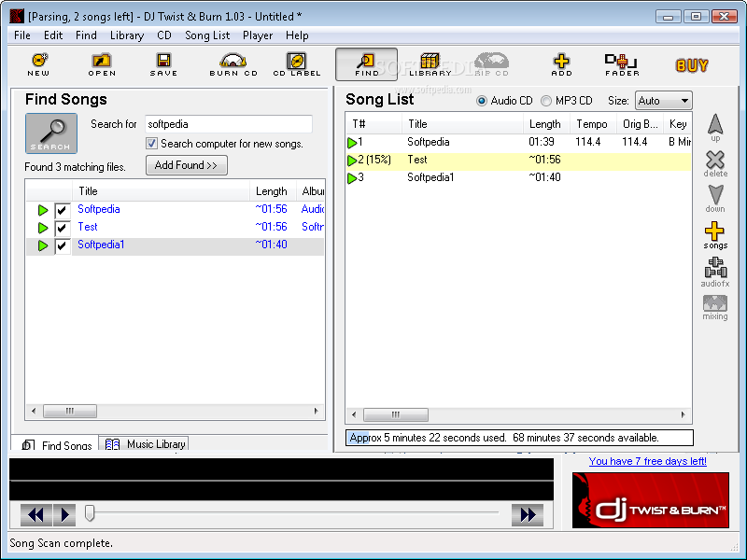This screenshot has height=560, width=747.
Task: Click the Search for input field
Action: point(228,124)
